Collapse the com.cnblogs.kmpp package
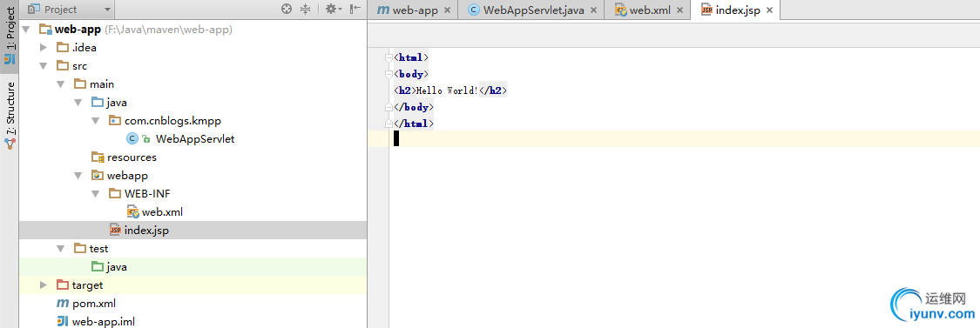The image size is (980, 328). coord(96,121)
